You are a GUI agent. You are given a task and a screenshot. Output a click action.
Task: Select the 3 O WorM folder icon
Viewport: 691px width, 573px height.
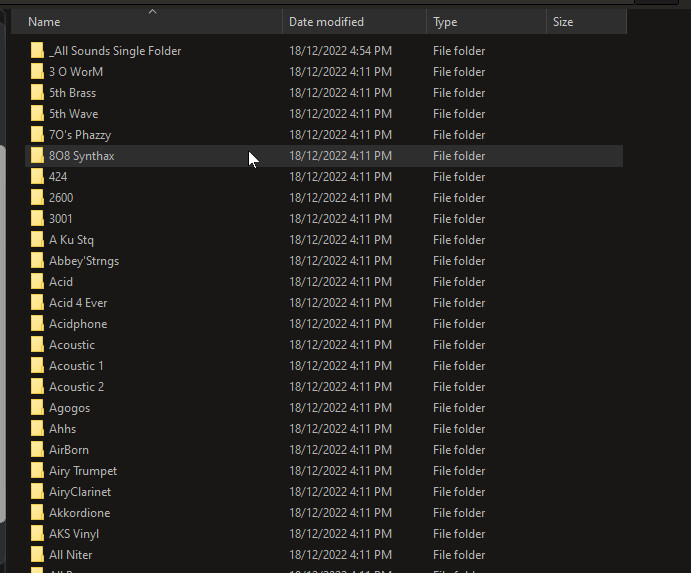coord(37,72)
